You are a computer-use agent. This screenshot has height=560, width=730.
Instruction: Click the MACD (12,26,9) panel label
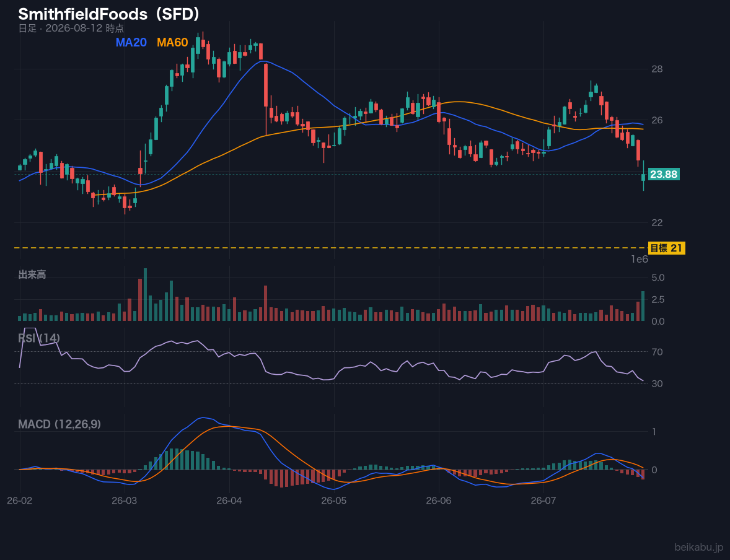pyautogui.click(x=59, y=424)
